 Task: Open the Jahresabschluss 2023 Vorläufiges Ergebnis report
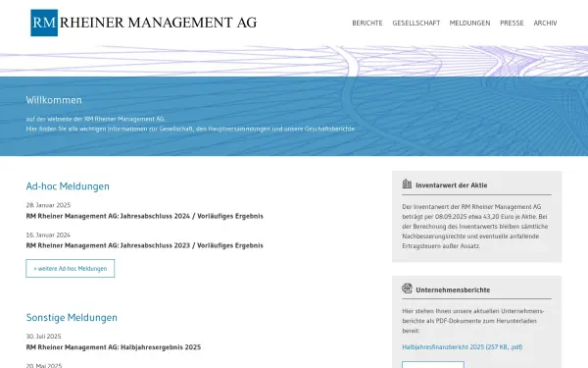pos(145,245)
